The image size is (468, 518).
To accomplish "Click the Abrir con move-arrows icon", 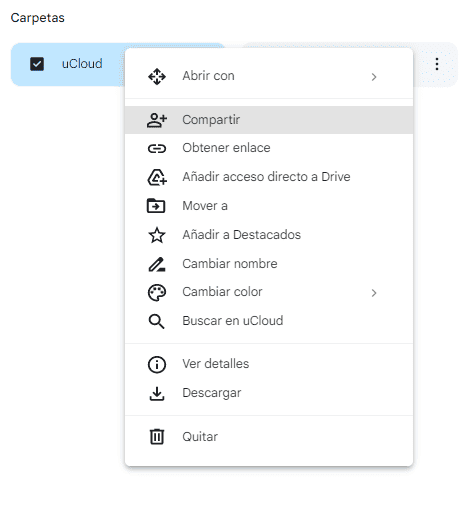I will click(157, 76).
